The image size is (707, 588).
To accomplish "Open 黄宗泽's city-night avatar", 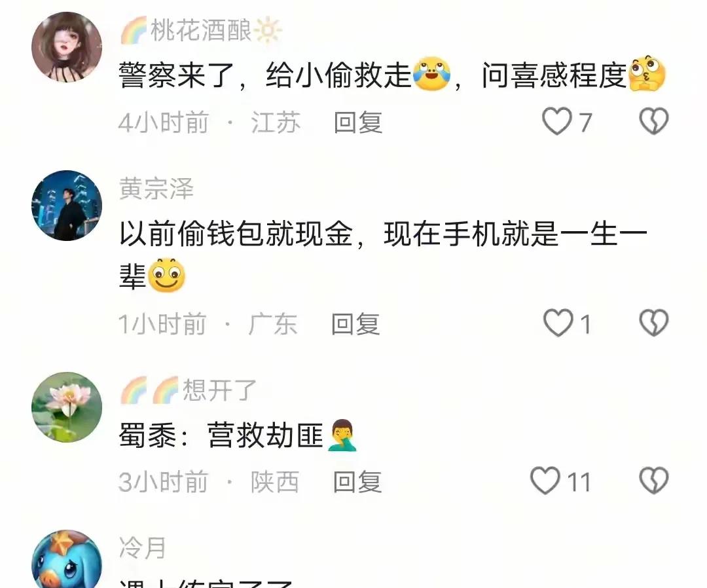I will coord(67,206).
